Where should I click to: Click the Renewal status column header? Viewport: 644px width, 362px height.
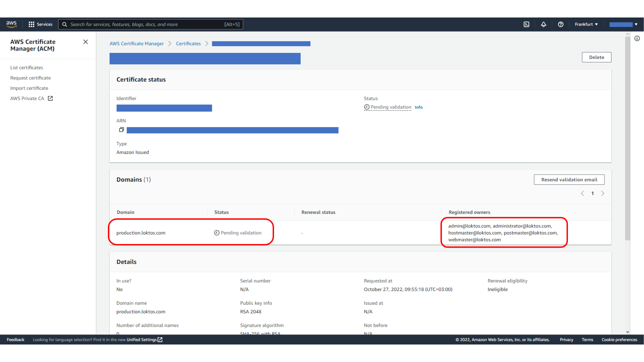318,212
